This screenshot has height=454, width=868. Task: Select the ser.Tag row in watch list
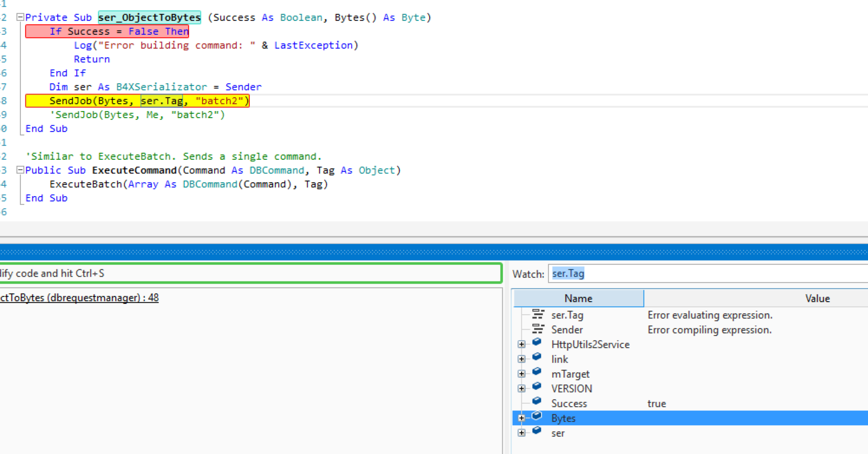[690, 315]
